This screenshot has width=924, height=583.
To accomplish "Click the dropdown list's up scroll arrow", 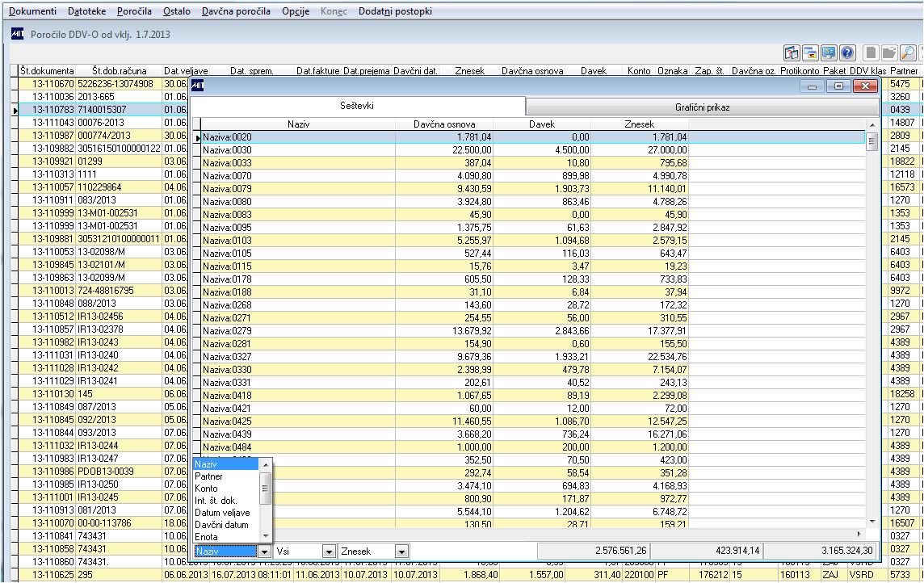I will pos(265,464).
